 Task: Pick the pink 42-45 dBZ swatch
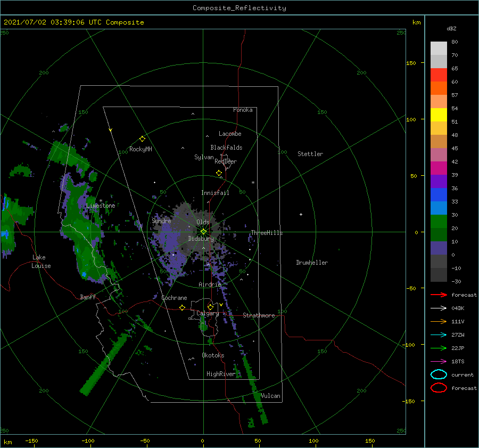(x=439, y=155)
